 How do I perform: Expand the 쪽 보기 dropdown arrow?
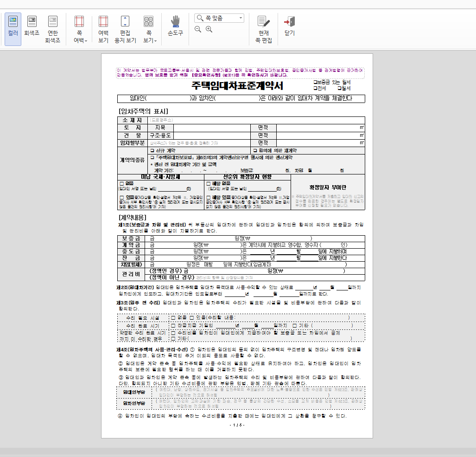tap(155, 41)
